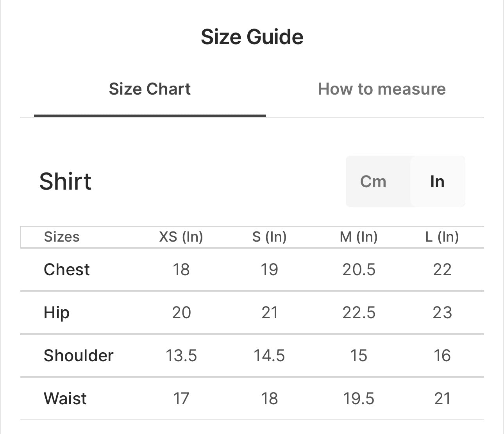504x434 pixels.
Task: Select the Hip row label
Action: click(x=57, y=313)
